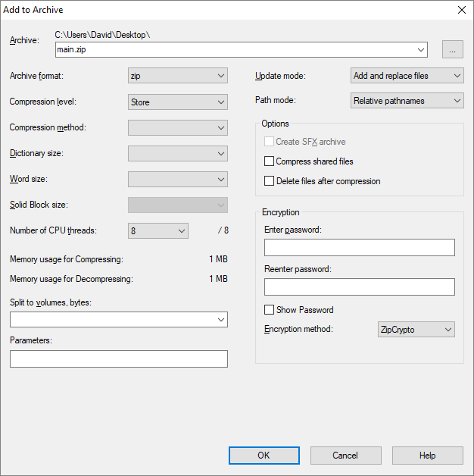This screenshot has height=476, width=474.
Task: Enable Compress shared files checkbox
Action: (x=269, y=161)
